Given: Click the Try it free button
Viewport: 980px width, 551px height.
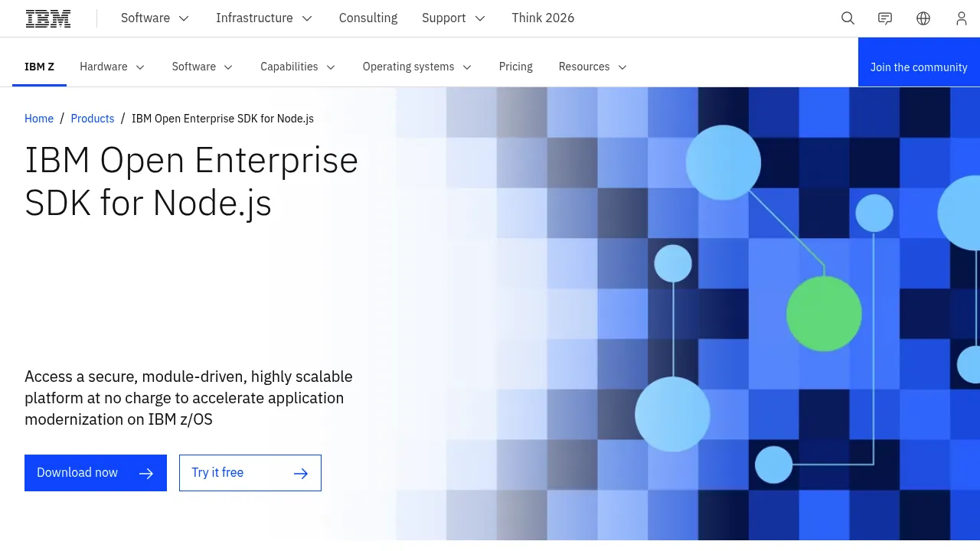Looking at the screenshot, I should [x=250, y=473].
